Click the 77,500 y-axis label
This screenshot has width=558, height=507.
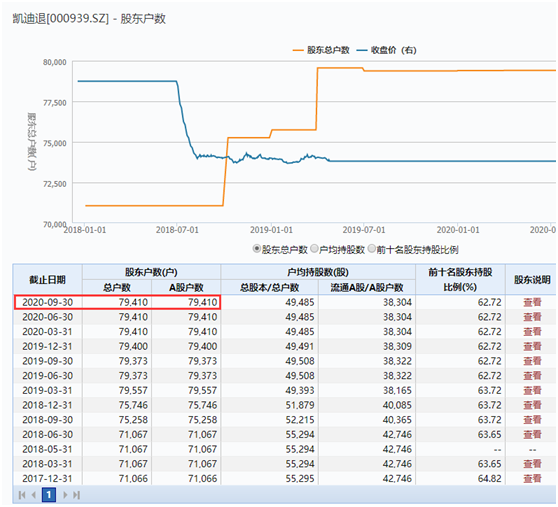(54, 103)
